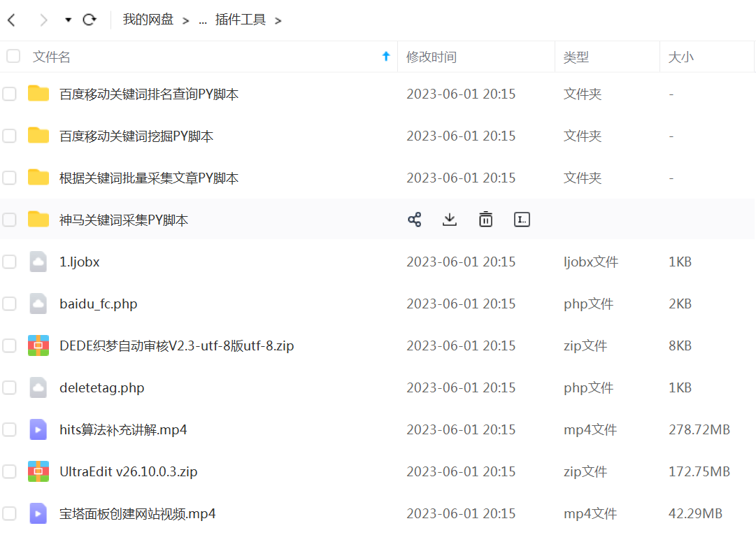
Task: Select file name 宝塔面板创建网站视频.mp4
Action: click(137, 514)
